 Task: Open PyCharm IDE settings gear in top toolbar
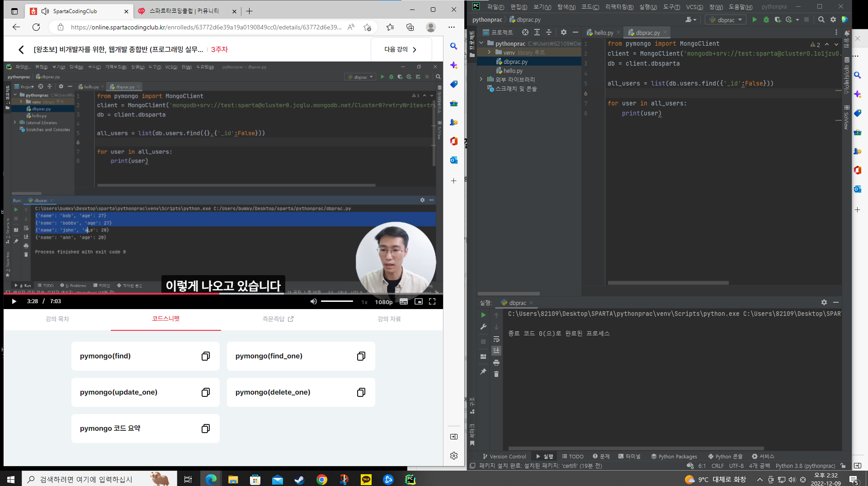[833, 19]
